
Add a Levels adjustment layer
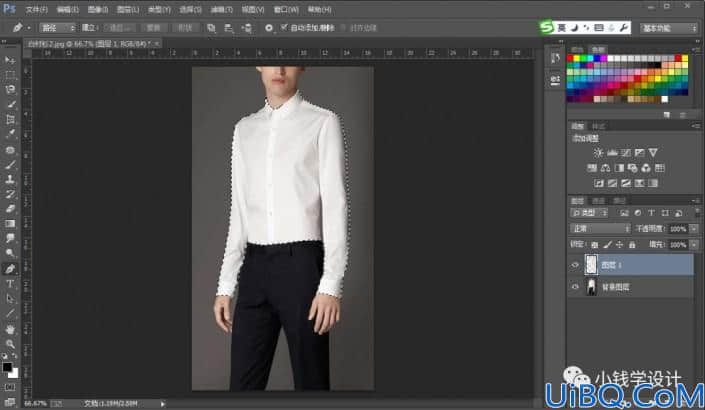612,153
